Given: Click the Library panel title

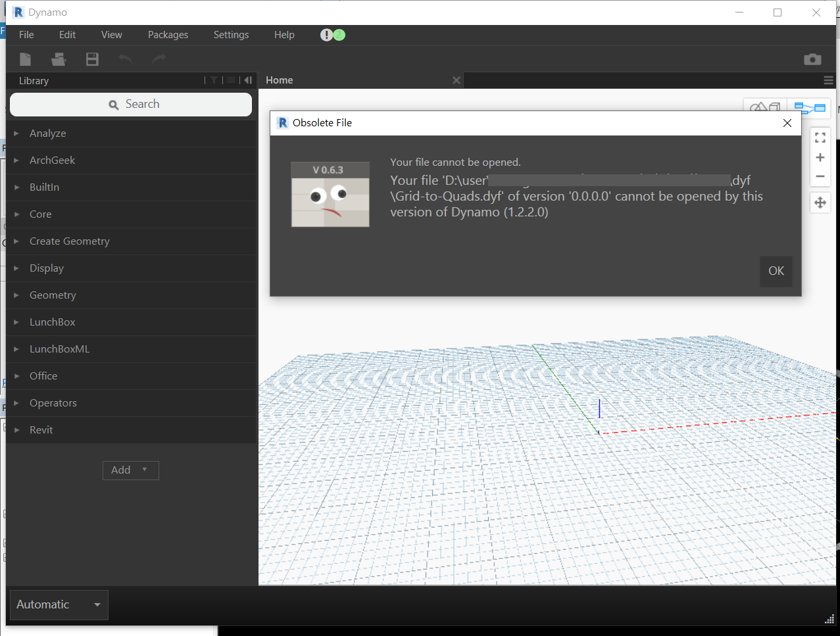Looking at the screenshot, I should point(34,81).
